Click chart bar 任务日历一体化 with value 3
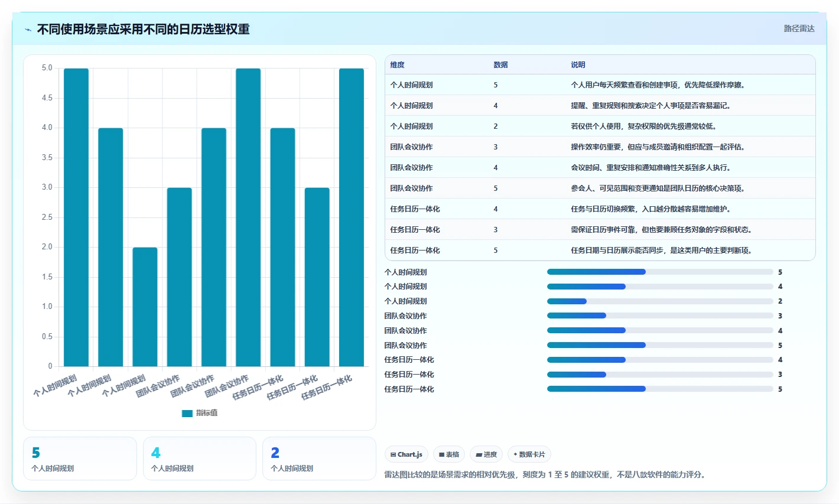839x504 pixels. (317, 277)
